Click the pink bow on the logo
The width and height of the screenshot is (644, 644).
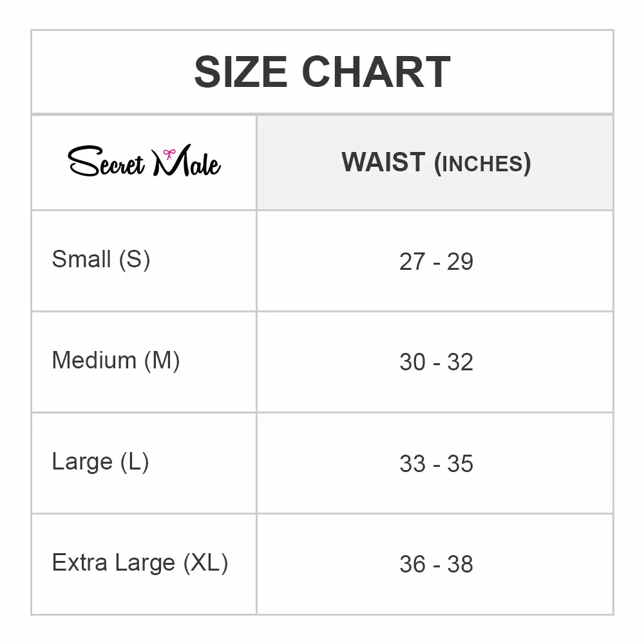click(169, 153)
